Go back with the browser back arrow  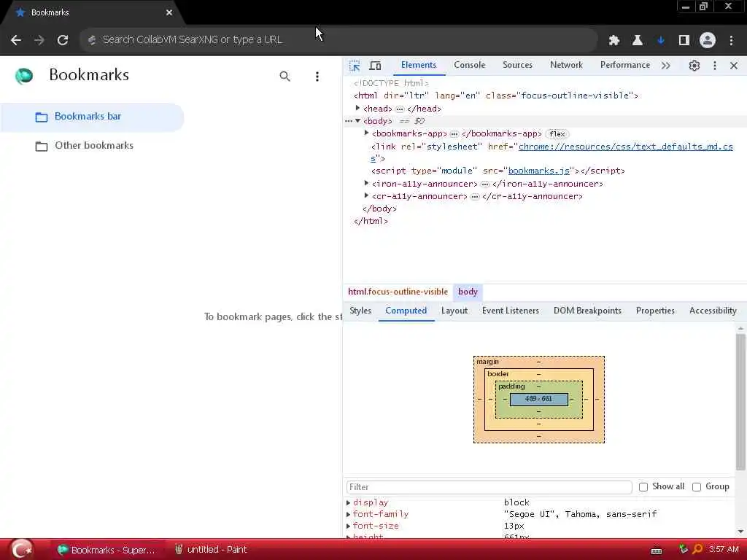click(16, 40)
